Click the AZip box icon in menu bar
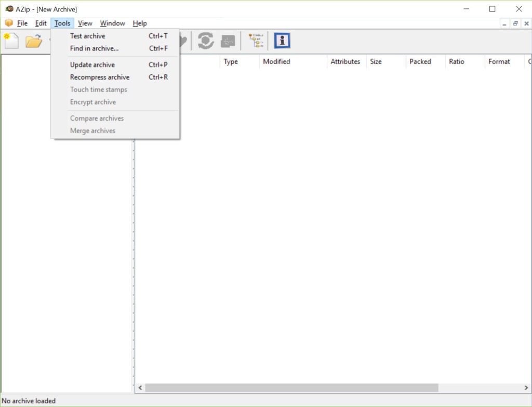Image resolution: width=532 pixels, height=407 pixels. click(x=9, y=23)
